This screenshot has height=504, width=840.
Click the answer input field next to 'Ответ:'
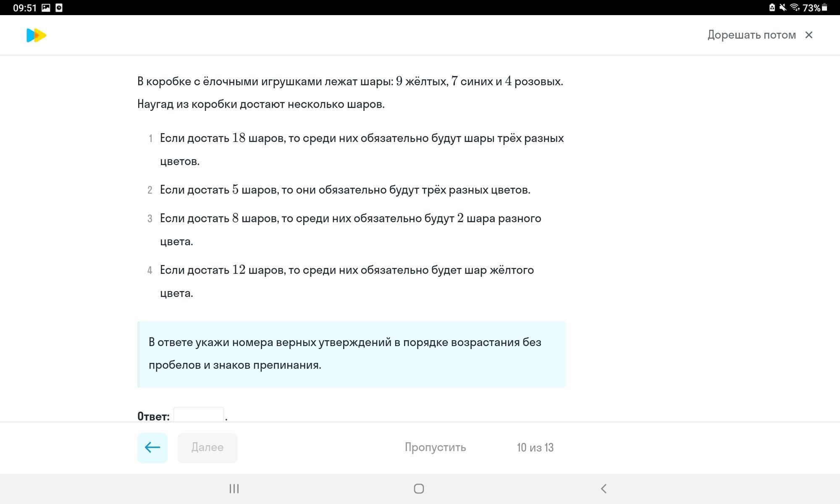tap(198, 415)
